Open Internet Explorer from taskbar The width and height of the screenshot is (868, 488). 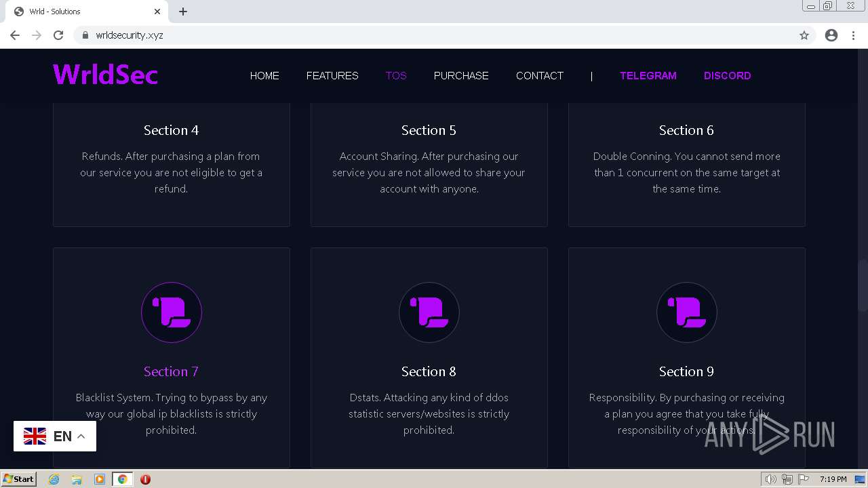click(x=54, y=479)
